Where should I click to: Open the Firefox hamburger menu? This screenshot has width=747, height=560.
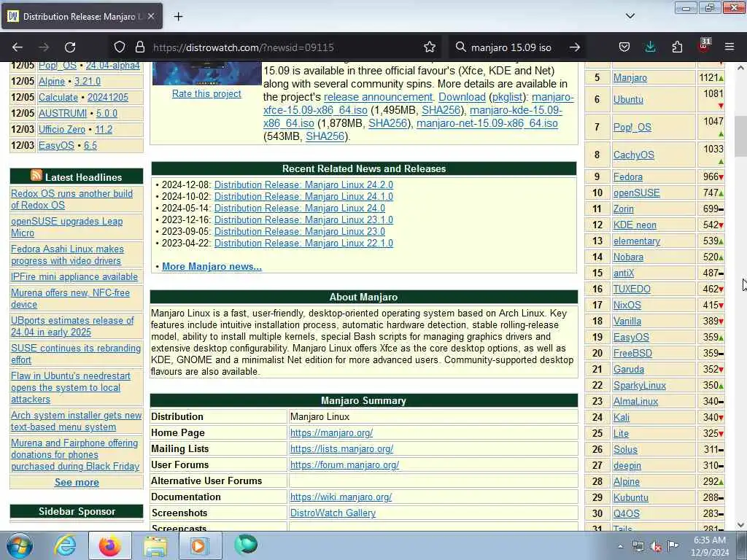729,47
